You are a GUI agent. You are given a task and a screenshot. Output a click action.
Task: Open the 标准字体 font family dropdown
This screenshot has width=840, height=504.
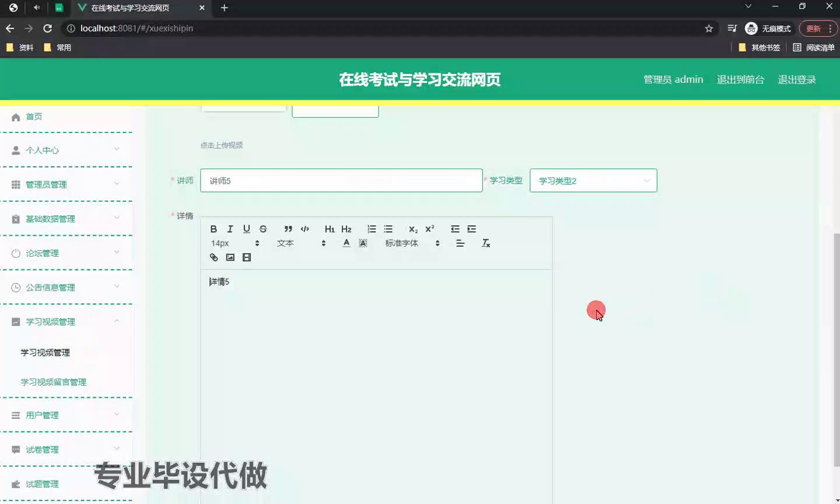pyautogui.click(x=412, y=243)
